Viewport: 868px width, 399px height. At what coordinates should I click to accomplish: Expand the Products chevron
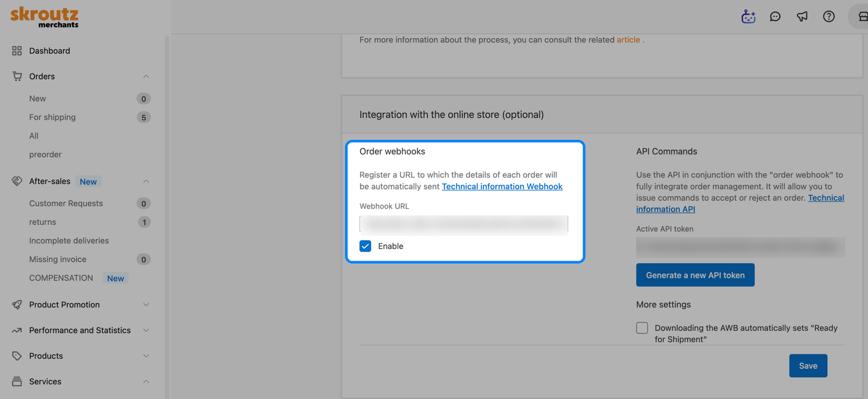[x=146, y=356]
